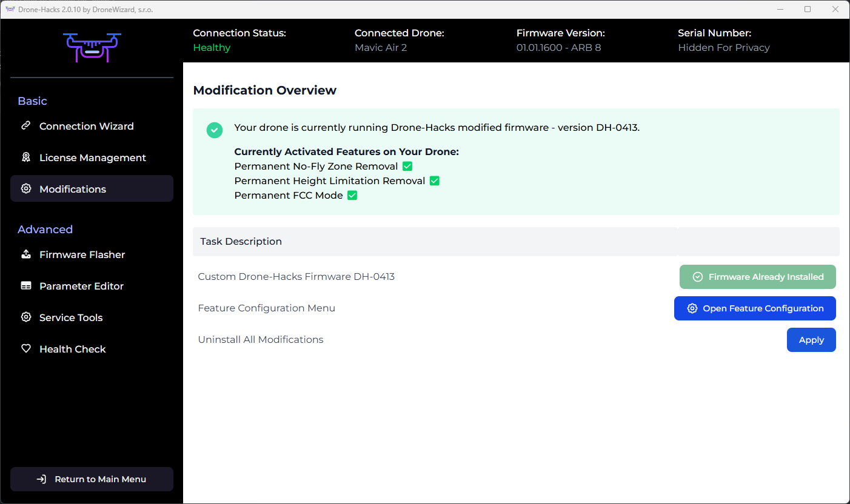Click the Modifications gear icon

tap(26, 189)
